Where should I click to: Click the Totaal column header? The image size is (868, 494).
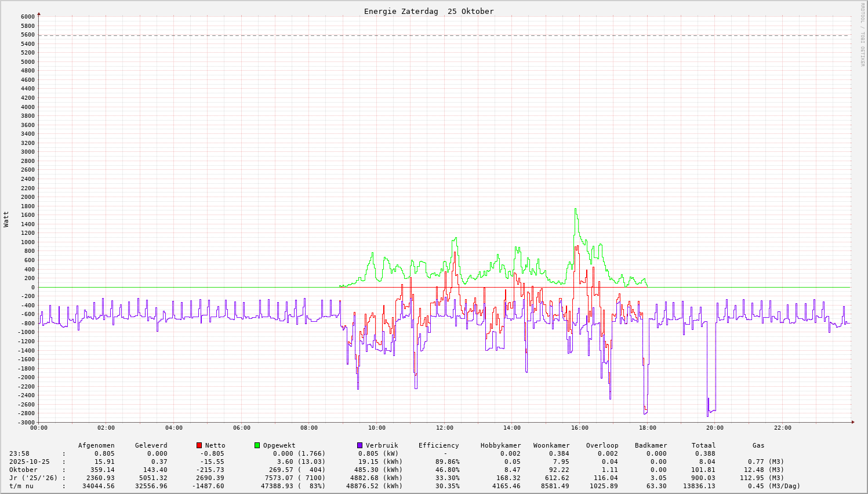tap(703, 445)
